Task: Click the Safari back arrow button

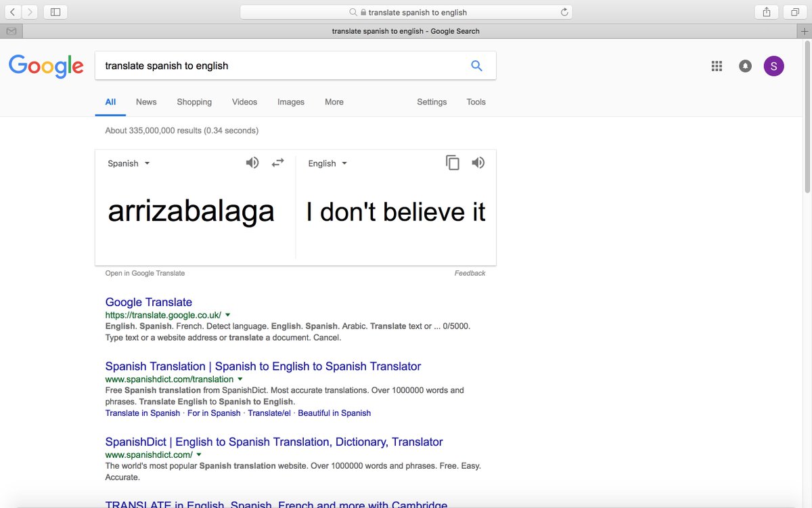Action: [x=13, y=12]
